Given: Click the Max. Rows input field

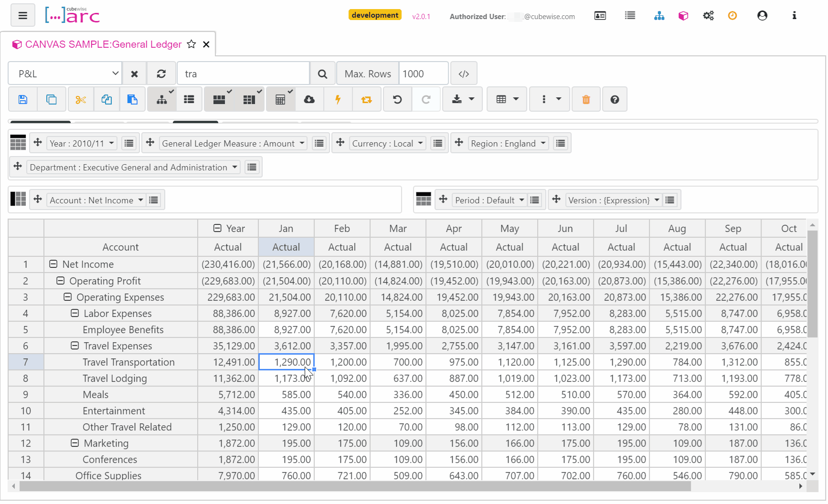Looking at the screenshot, I should (x=423, y=74).
